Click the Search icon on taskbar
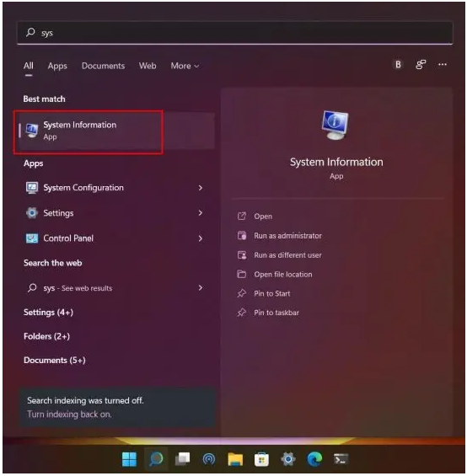Image resolution: width=467 pixels, height=476 pixels. 156,459
